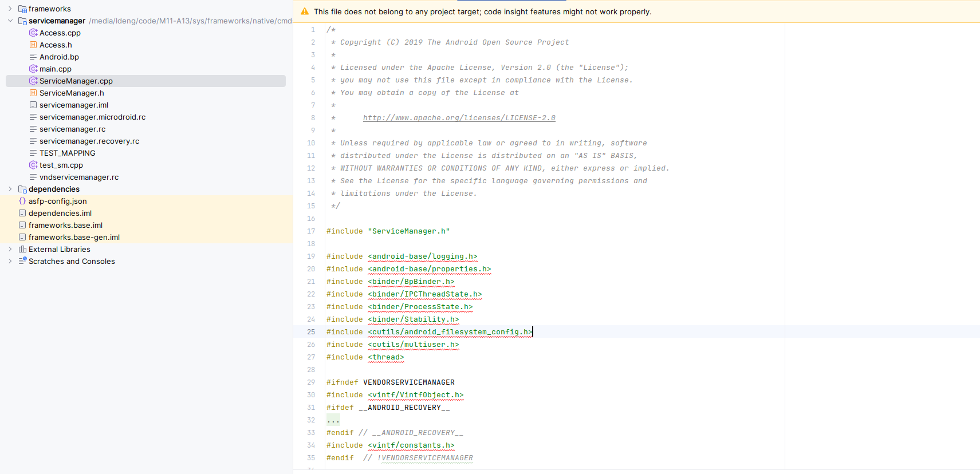Image resolution: width=980 pixels, height=474 pixels.
Task: Click the warning icon in the notification banner
Action: tap(305, 11)
